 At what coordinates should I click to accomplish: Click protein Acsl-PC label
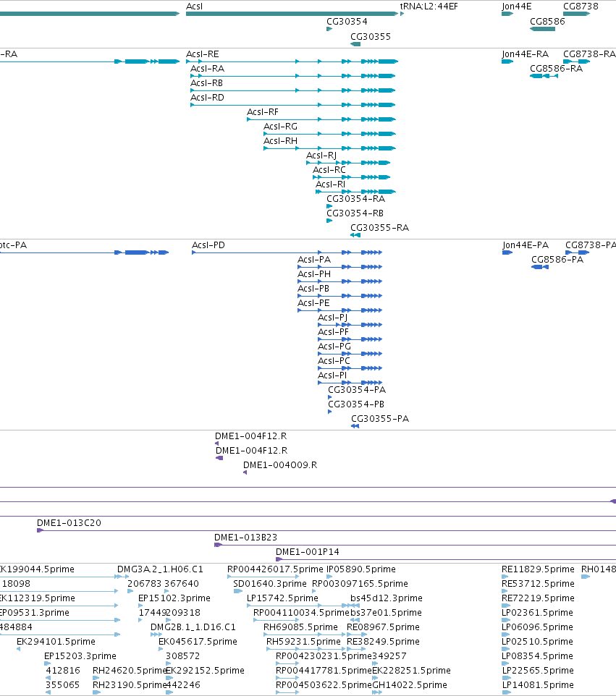click(x=334, y=361)
